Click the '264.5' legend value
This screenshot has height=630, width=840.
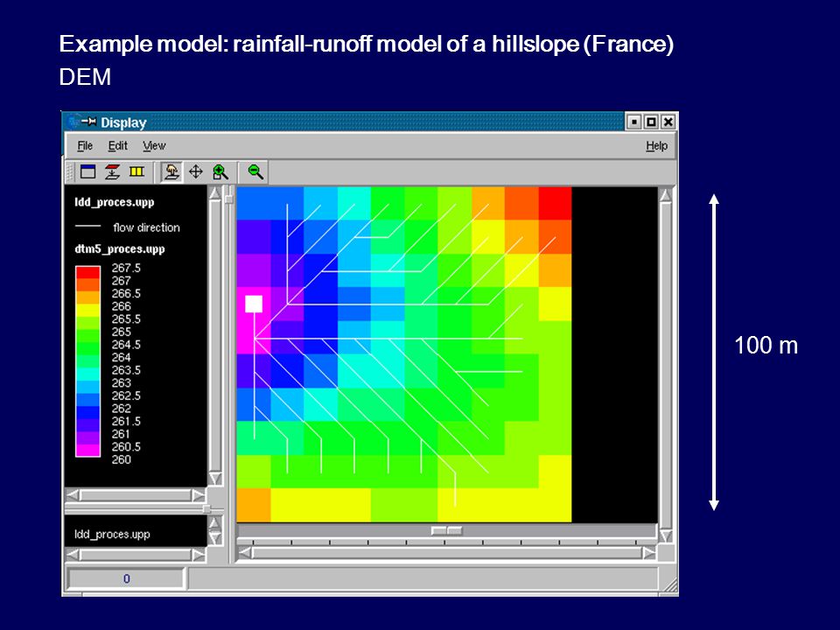(x=126, y=345)
